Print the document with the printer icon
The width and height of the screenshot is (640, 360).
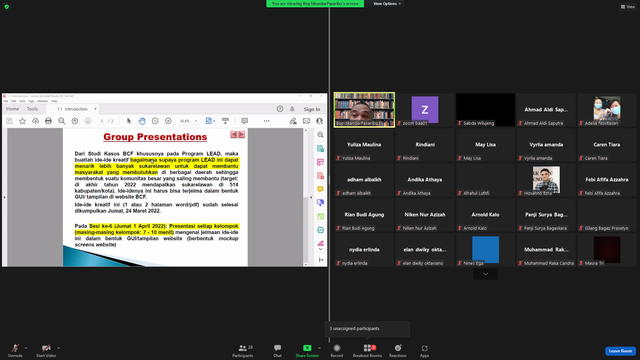[48, 121]
